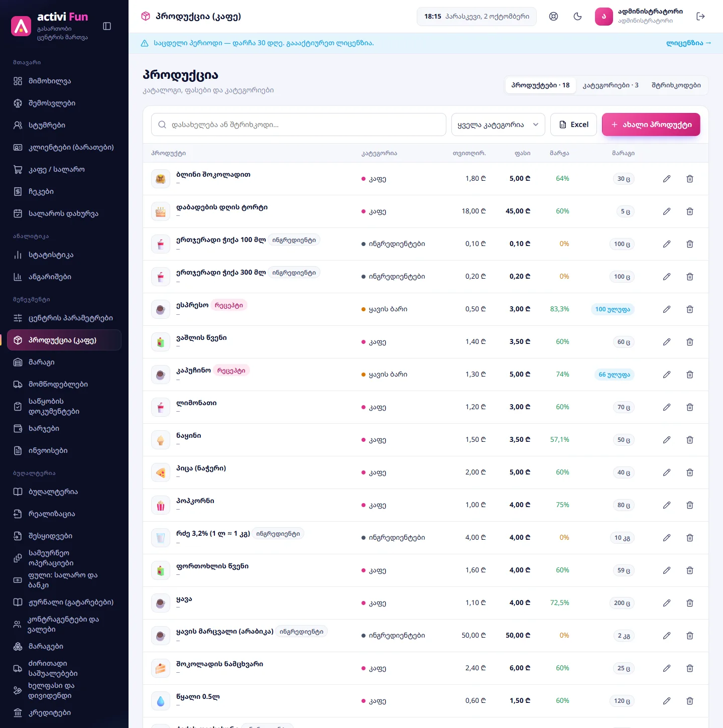Image resolution: width=723 pixels, height=728 pixels.
Task: Open the ყველა კატეგორია category dropdown
Action: pos(499,125)
